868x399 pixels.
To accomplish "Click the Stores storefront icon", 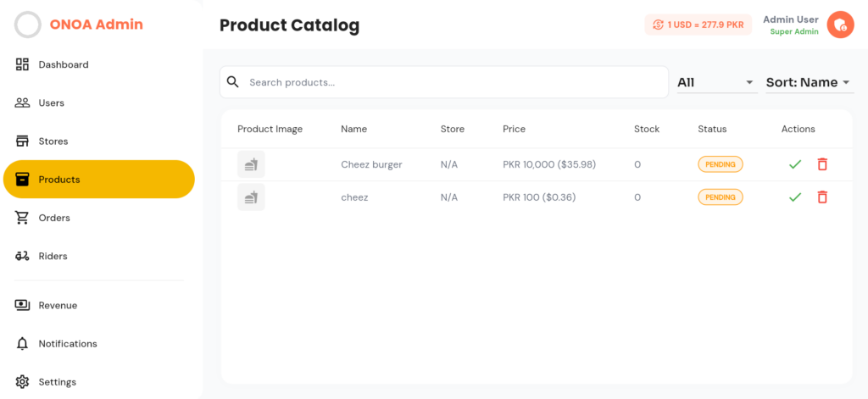I will tap(22, 141).
